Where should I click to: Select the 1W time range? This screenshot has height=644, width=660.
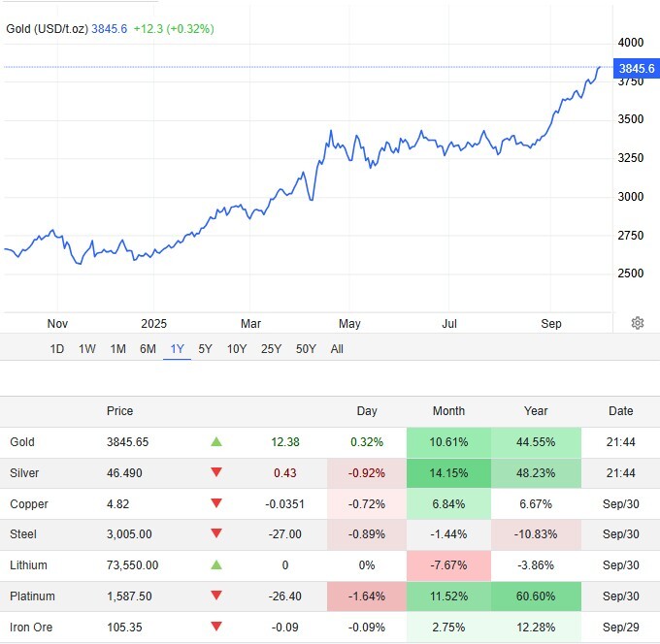tap(87, 349)
